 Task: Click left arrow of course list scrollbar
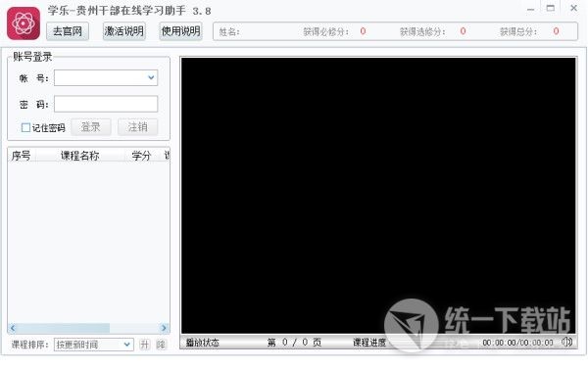pyautogui.click(x=13, y=328)
